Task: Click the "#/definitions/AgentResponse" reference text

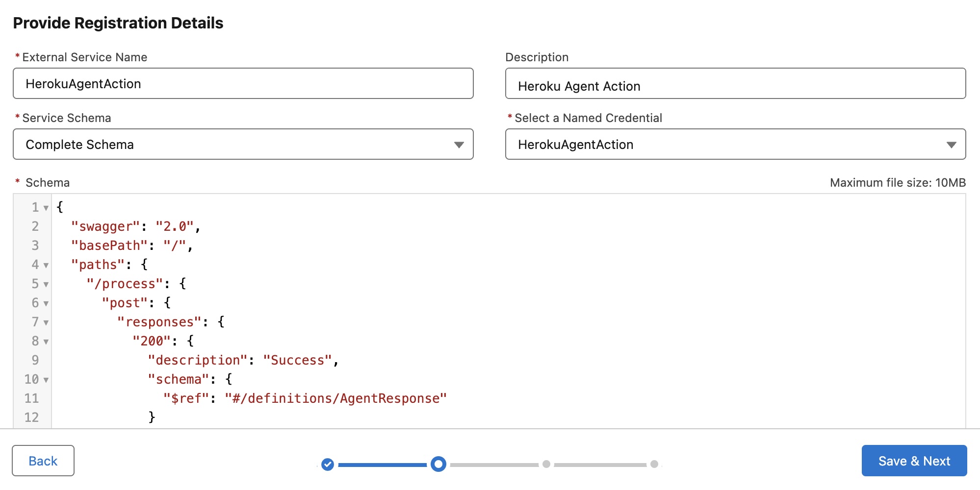Action: pos(336,398)
